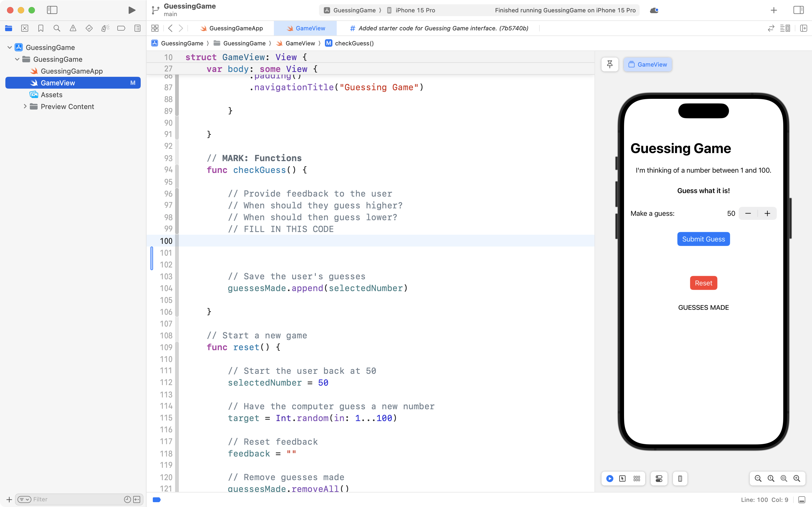Open the starter code commit tab
This screenshot has height=507, width=812.
439,28
